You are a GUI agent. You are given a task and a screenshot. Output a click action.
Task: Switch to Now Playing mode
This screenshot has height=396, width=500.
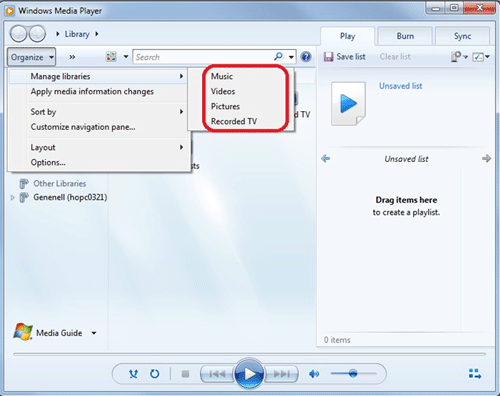(475, 374)
